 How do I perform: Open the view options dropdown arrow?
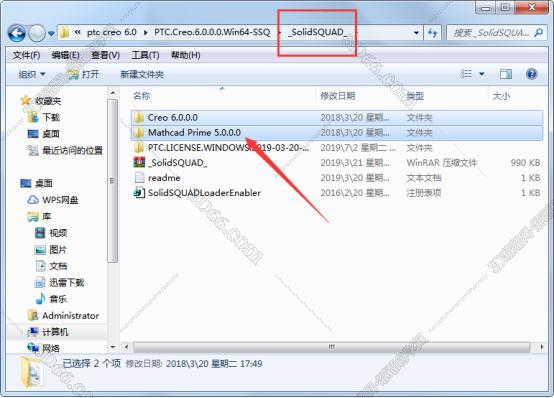tap(482, 74)
